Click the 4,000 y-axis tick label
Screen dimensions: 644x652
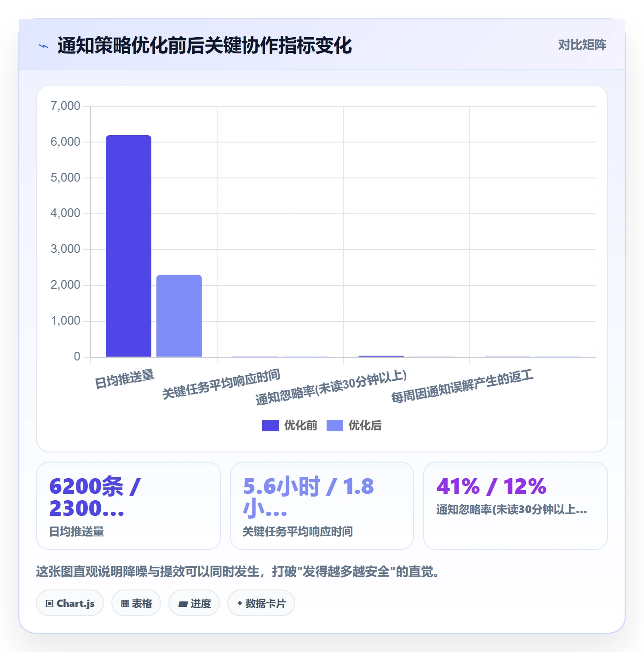click(65, 213)
